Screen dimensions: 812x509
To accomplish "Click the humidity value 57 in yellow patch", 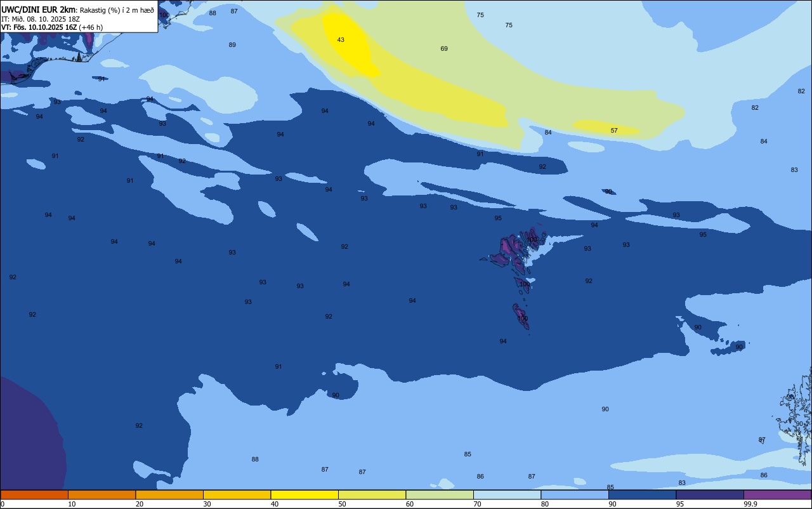I will [614, 131].
